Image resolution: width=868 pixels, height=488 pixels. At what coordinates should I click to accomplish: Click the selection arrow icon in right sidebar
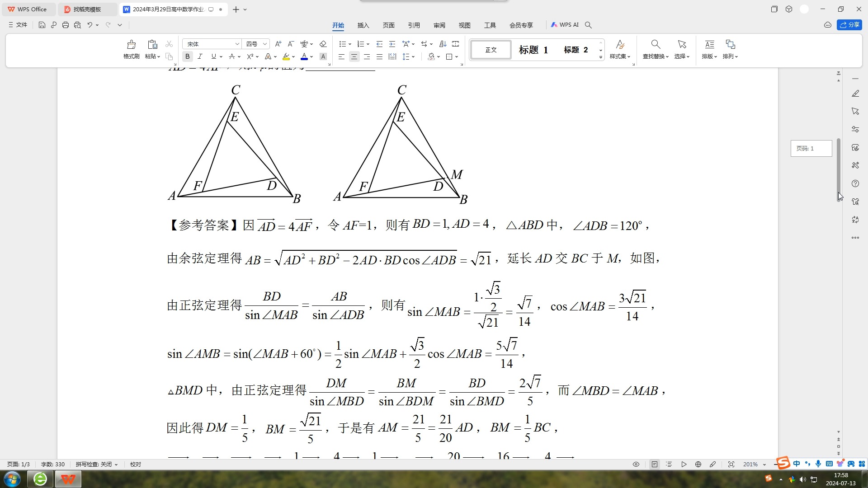(855, 111)
